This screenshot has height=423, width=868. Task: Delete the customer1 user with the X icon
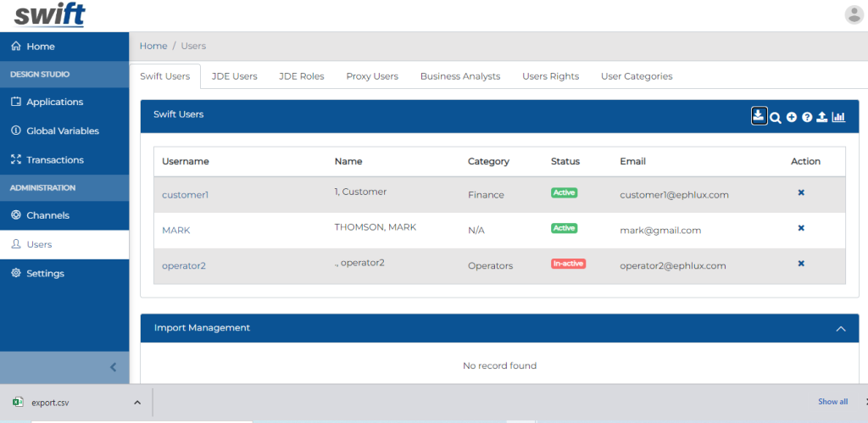tap(801, 193)
